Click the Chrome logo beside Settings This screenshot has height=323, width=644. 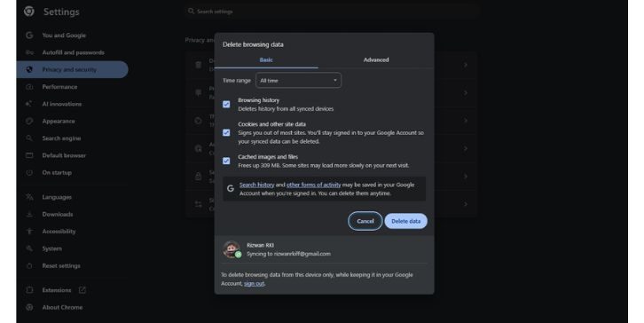click(29, 12)
